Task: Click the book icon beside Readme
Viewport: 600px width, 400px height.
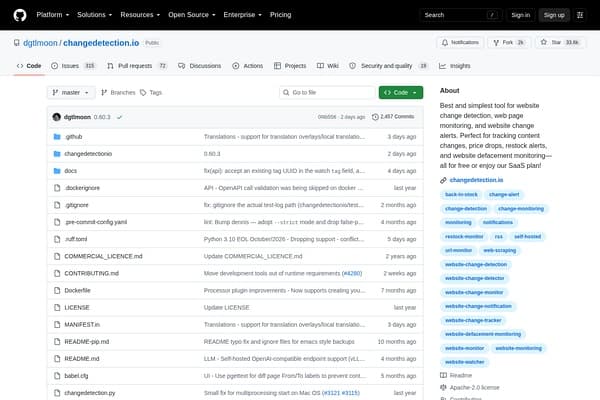Action: click(443, 375)
